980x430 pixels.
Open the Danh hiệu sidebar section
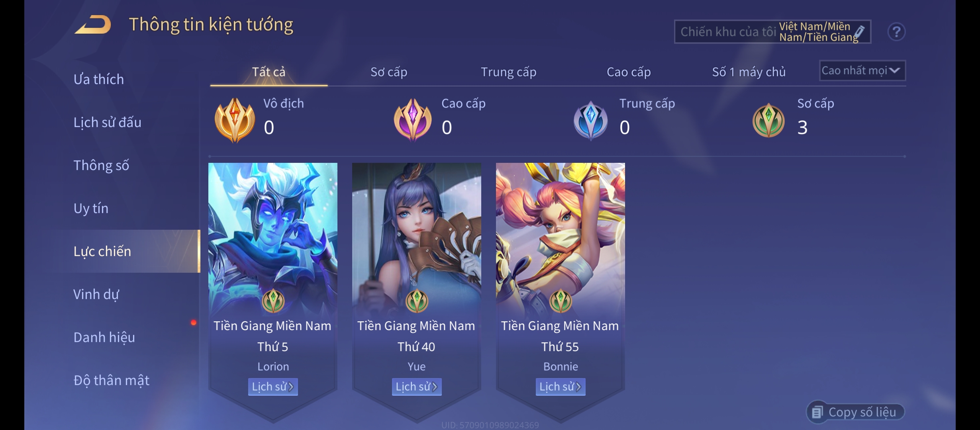pyautogui.click(x=104, y=337)
